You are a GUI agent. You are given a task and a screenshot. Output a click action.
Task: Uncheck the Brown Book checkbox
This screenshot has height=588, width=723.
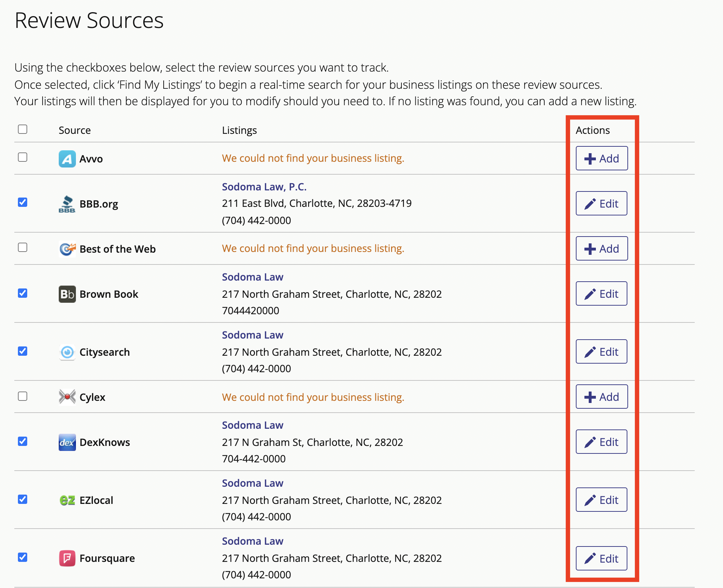[23, 293]
